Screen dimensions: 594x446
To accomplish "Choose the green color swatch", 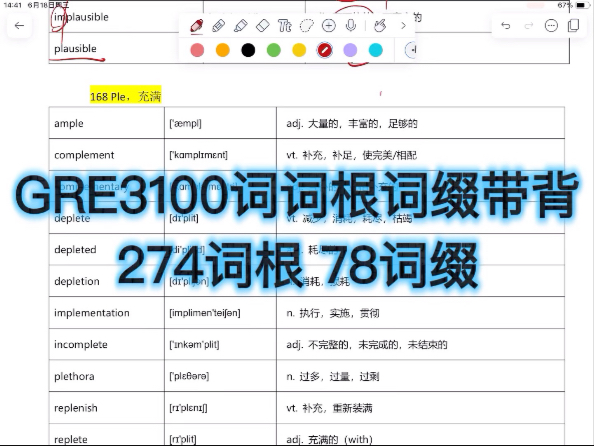I will click(274, 50).
